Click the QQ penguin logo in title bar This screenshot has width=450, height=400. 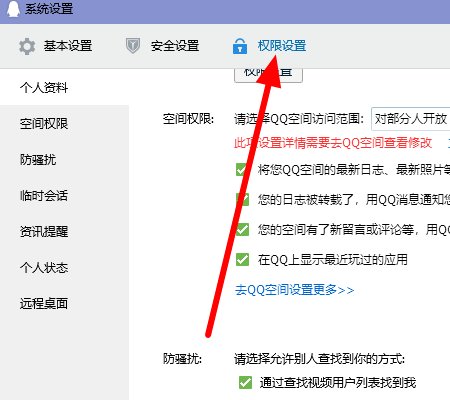[13, 8]
